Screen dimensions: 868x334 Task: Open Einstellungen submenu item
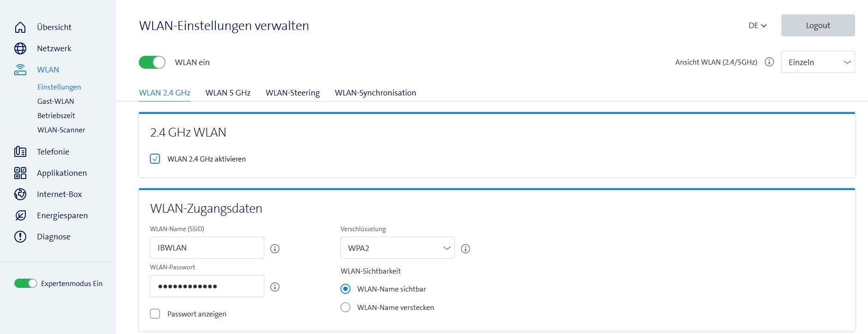coord(59,87)
